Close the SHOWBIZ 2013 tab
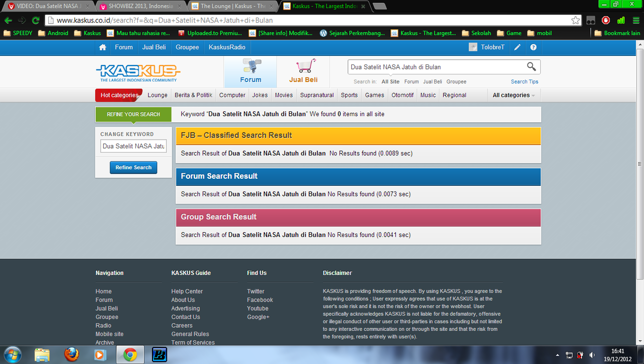 (180, 7)
